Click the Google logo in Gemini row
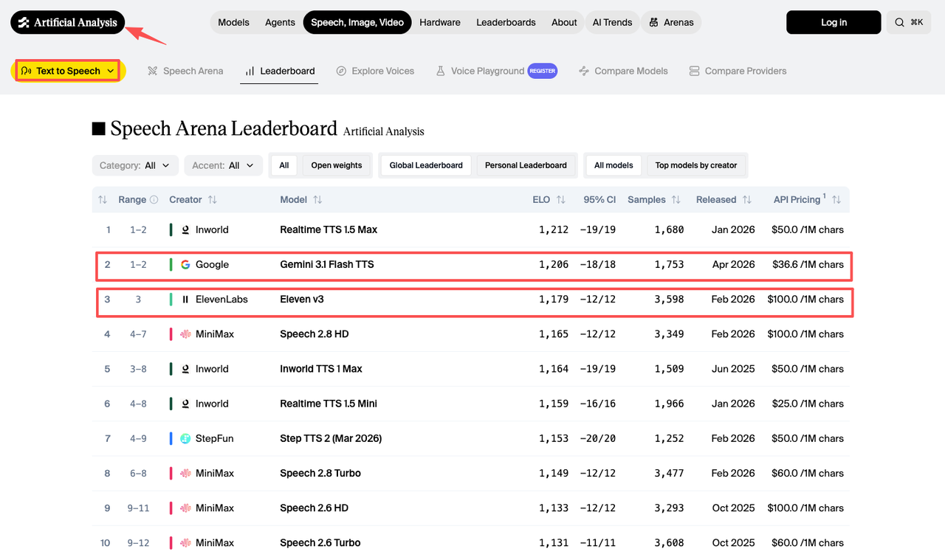The height and width of the screenshot is (560, 945). click(x=185, y=265)
